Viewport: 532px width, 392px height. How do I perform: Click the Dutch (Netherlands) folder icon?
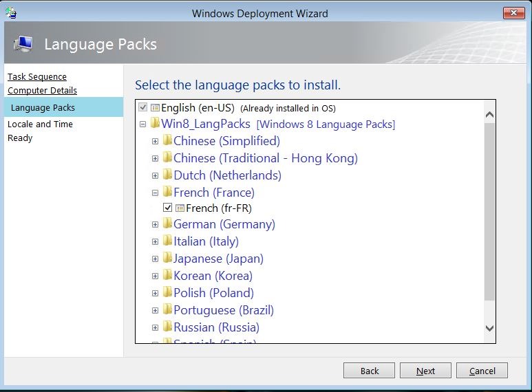pos(167,173)
